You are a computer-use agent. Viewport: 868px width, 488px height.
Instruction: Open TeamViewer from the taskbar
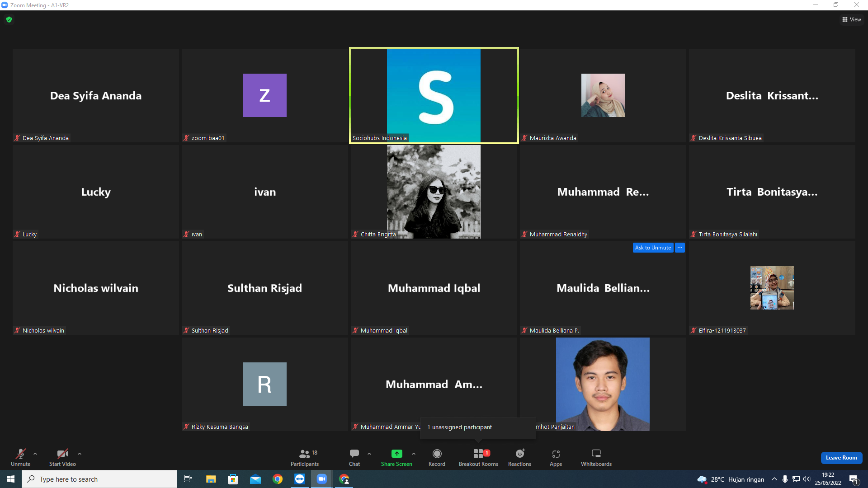point(299,479)
